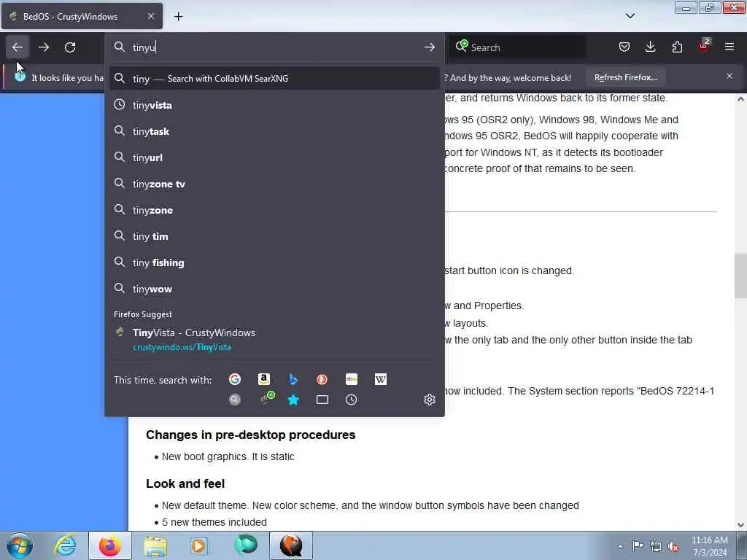This screenshot has width=747, height=560.
Task: Pick the 'tiny tim' suggestion
Action: [274, 236]
